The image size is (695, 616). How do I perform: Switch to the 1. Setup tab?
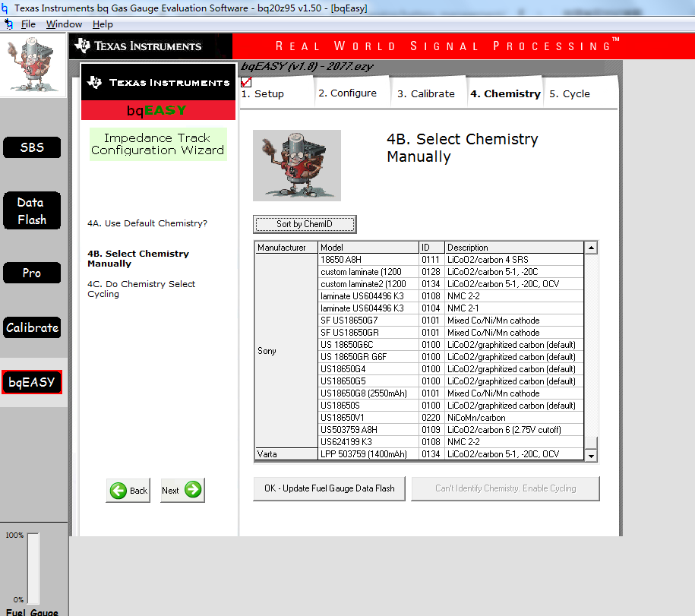pos(277,93)
